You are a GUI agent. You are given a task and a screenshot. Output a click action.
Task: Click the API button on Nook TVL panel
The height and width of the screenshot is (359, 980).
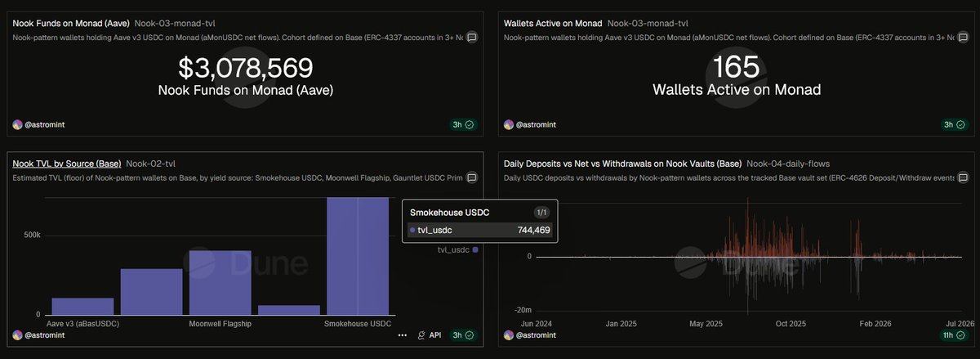[x=428, y=335]
